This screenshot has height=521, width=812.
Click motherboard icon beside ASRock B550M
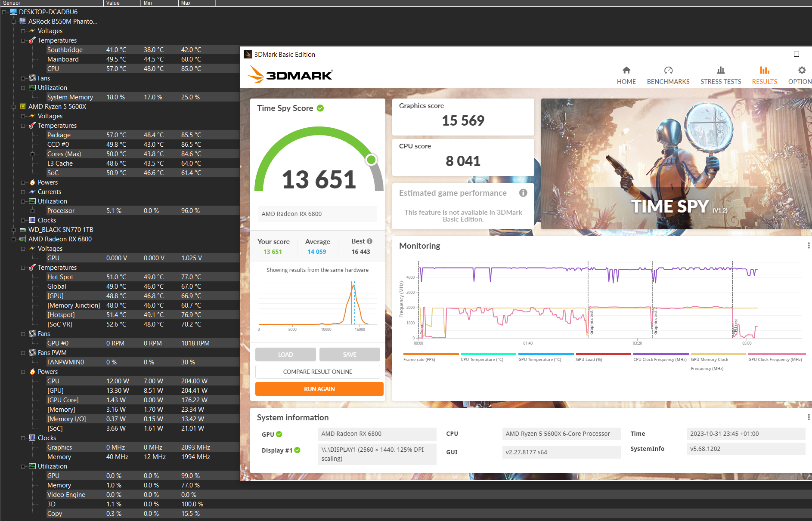[x=23, y=21]
